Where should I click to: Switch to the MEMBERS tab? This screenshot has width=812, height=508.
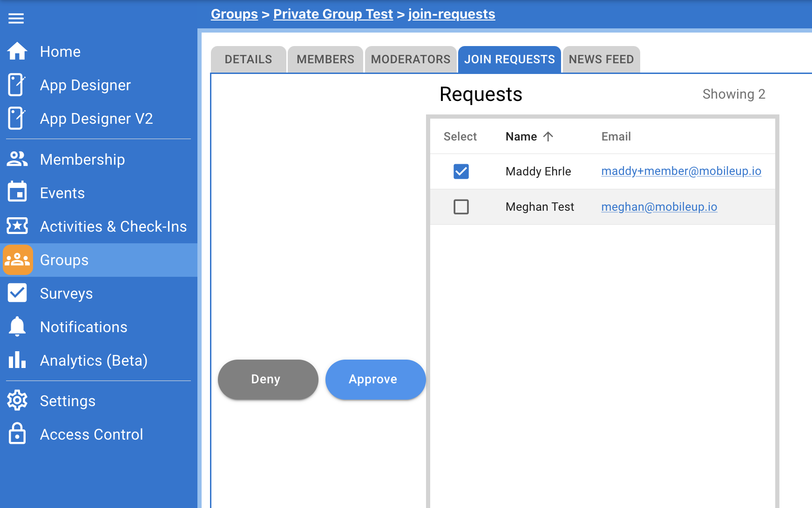coord(325,59)
